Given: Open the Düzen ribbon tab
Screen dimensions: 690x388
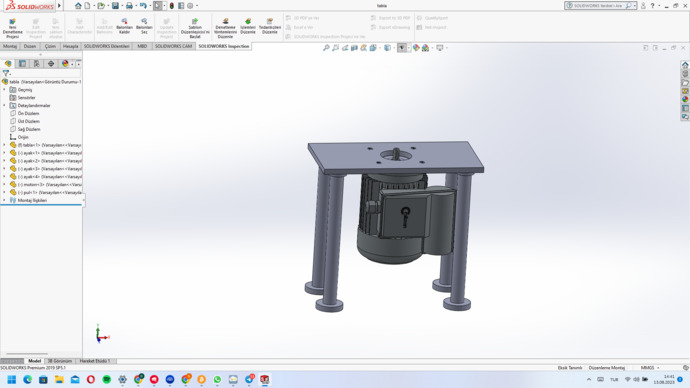Looking at the screenshot, I should 30,46.
